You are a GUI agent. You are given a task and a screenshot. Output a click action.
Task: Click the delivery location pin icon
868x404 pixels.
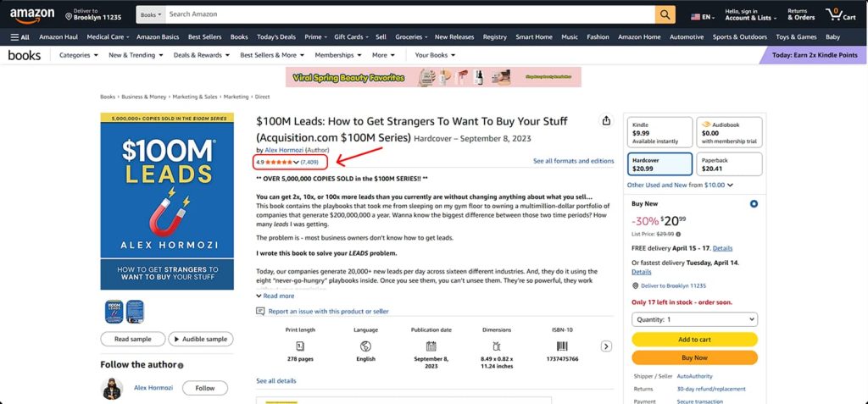[x=69, y=17]
